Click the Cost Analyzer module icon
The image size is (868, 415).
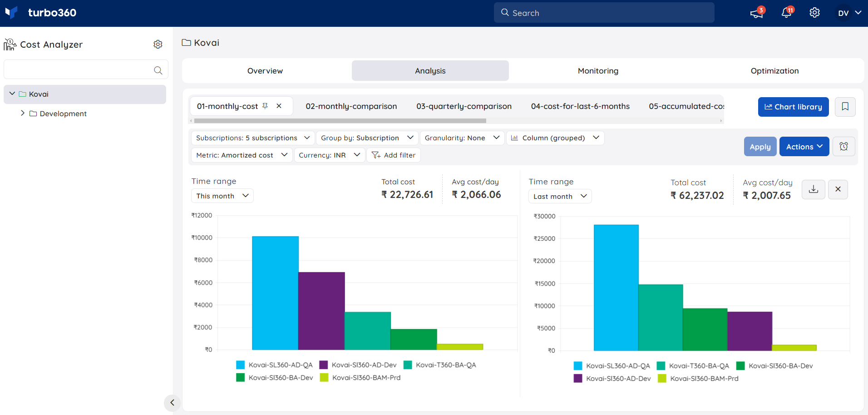click(x=10, y=44)
